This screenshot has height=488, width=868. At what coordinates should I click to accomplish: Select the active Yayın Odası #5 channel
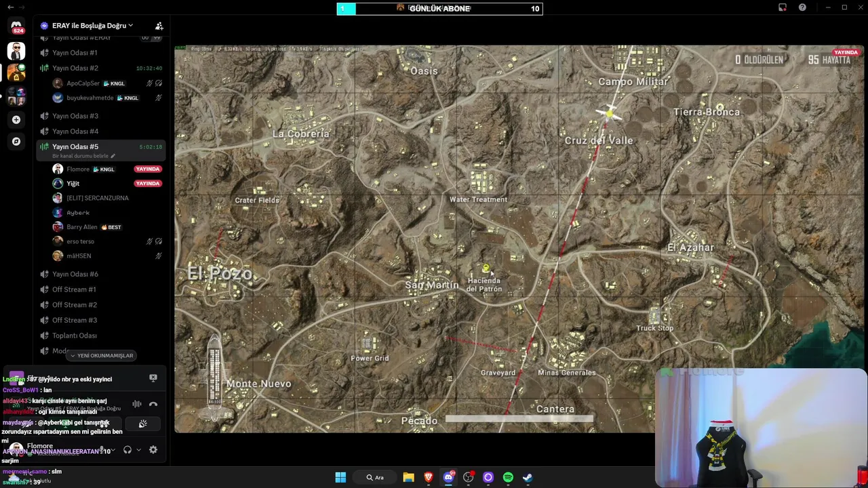(x=101, y=146)
